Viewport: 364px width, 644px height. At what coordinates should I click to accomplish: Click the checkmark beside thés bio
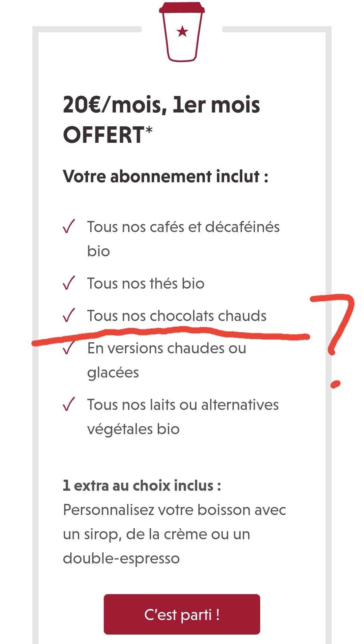(69, 283)
